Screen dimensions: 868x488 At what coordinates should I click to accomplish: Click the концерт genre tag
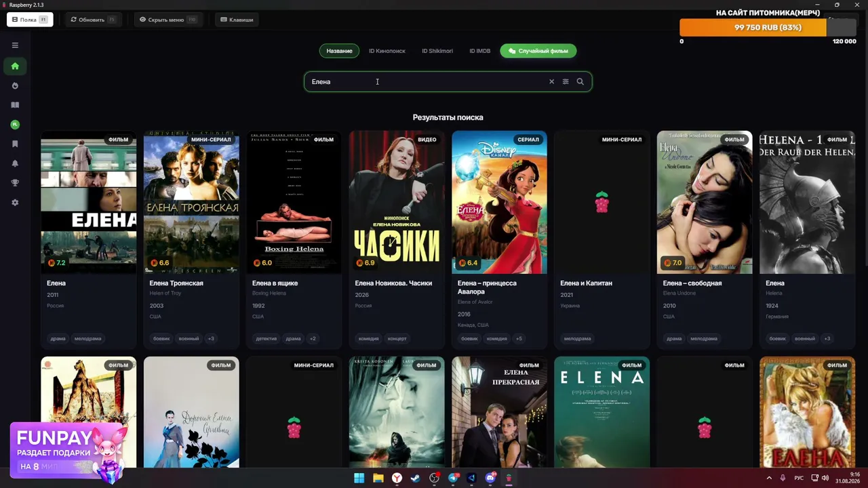(x=397, y=339)
